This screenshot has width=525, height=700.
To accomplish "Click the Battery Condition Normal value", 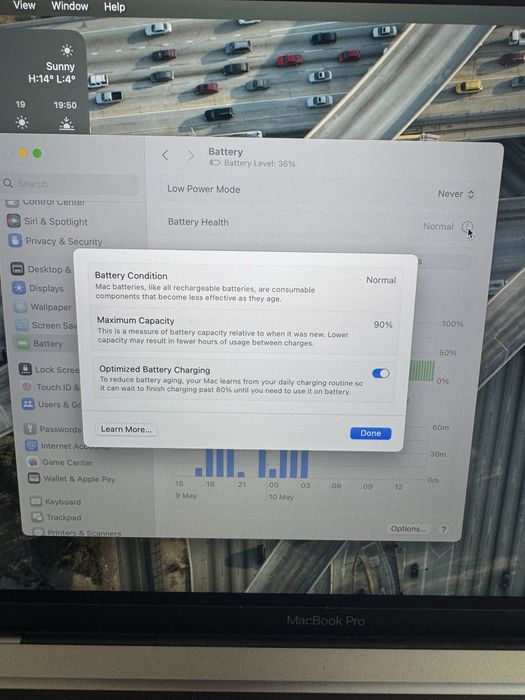I will coord(381,280).
